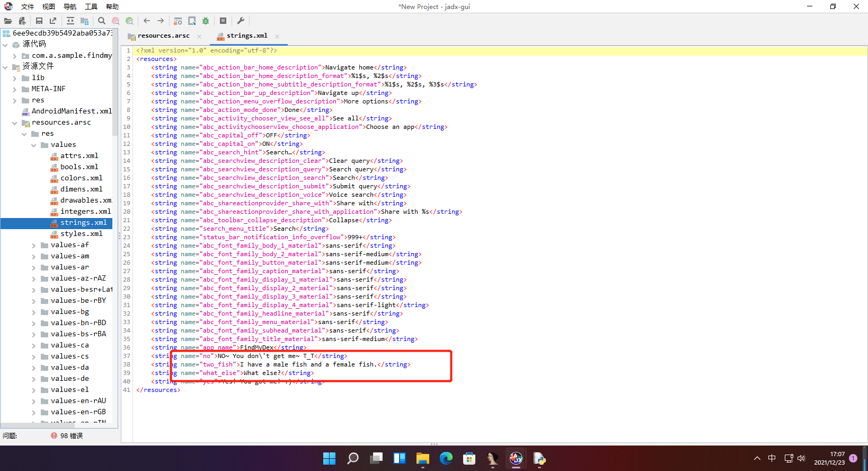Switch to the strings.xml tab
The image size is (868, 471).
coord(247,36)
